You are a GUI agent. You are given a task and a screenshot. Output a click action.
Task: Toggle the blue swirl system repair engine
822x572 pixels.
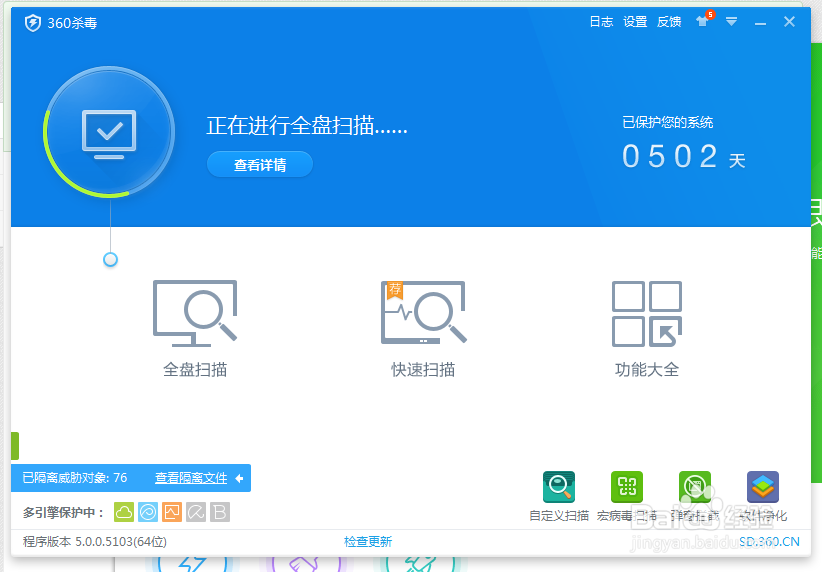click(148, 512)
